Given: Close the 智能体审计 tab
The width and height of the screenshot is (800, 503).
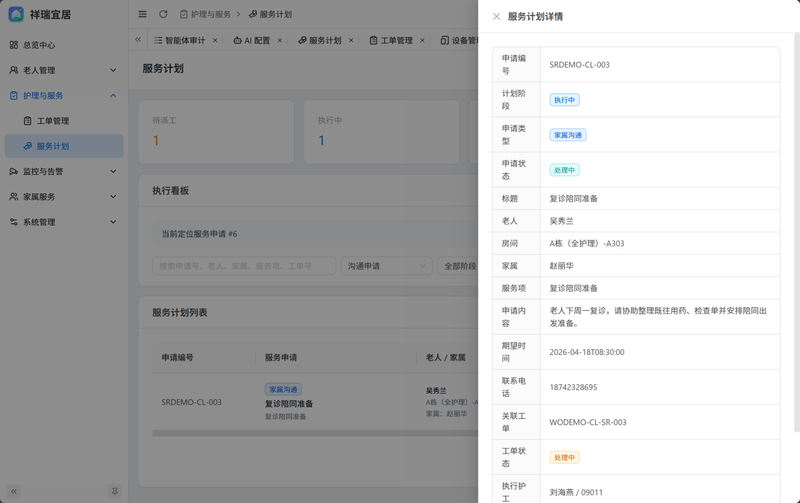Looking at the screenshot, I should tap(215, 40).
